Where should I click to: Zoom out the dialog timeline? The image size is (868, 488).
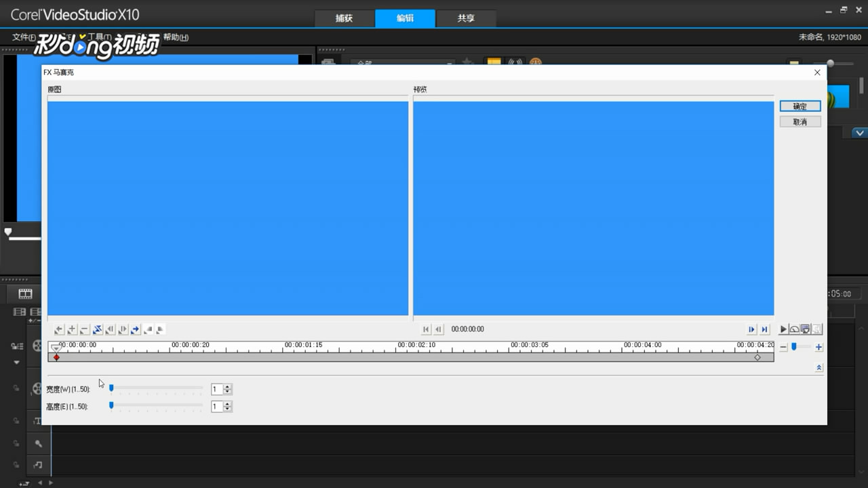coord(783,347)
